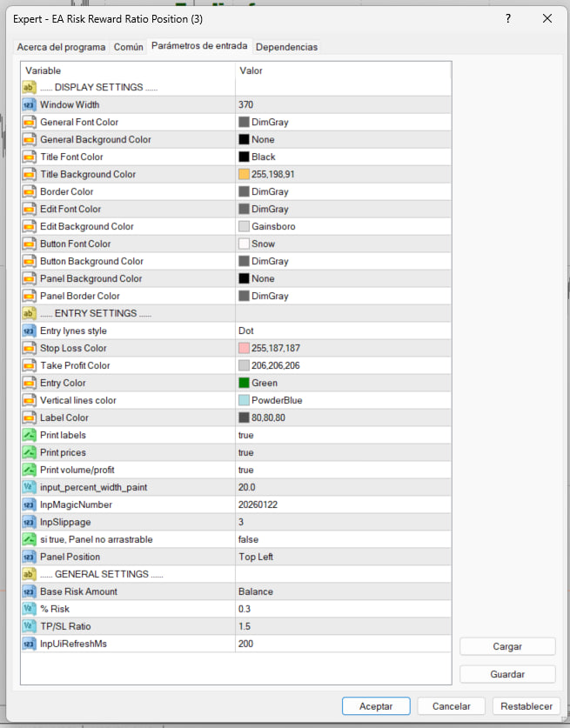This screenshot has height=728, width=570.
Task: Click the Print labels boolean icon
Action: coord(28,435)
